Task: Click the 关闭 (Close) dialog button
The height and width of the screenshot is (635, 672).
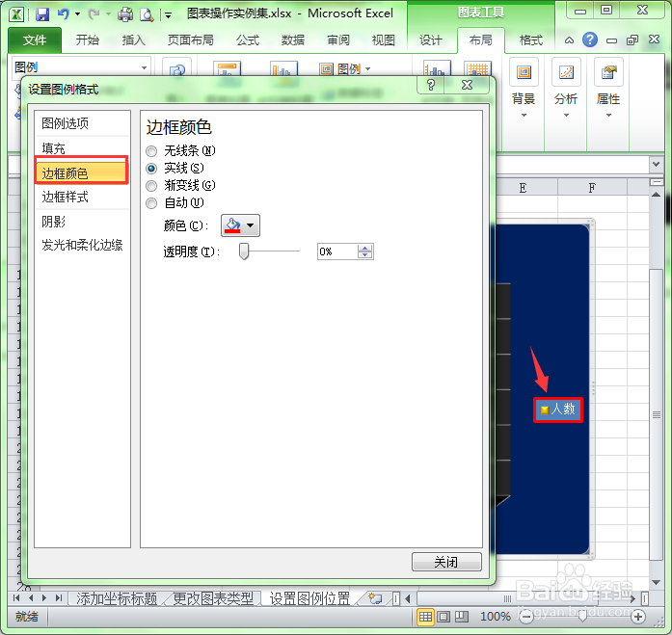Action: coord(446,562)
